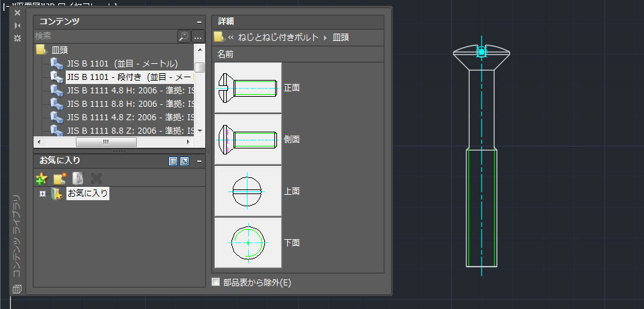Click the delete favorite X icon

point(96,179)
